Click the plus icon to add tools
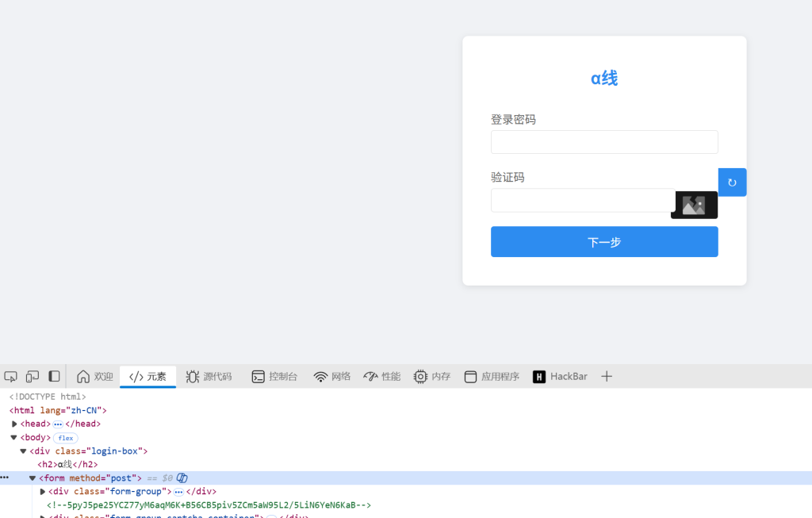 607,377
